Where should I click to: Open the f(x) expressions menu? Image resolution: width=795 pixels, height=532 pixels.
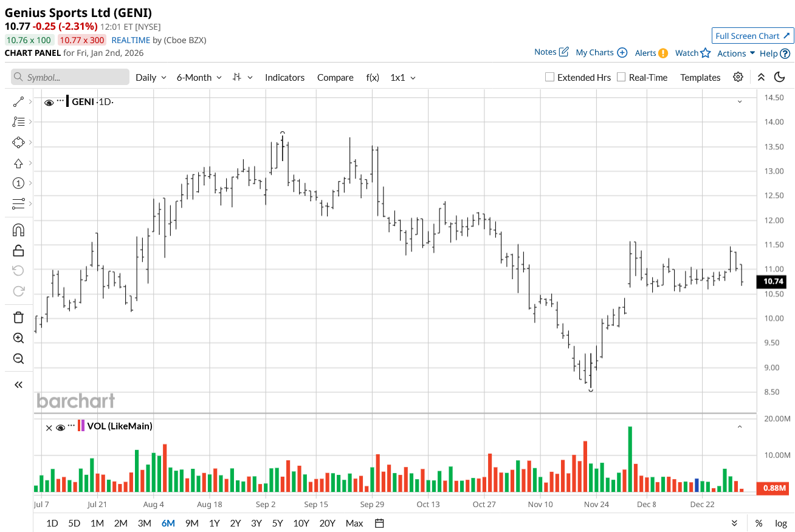[x=373, y=78]
